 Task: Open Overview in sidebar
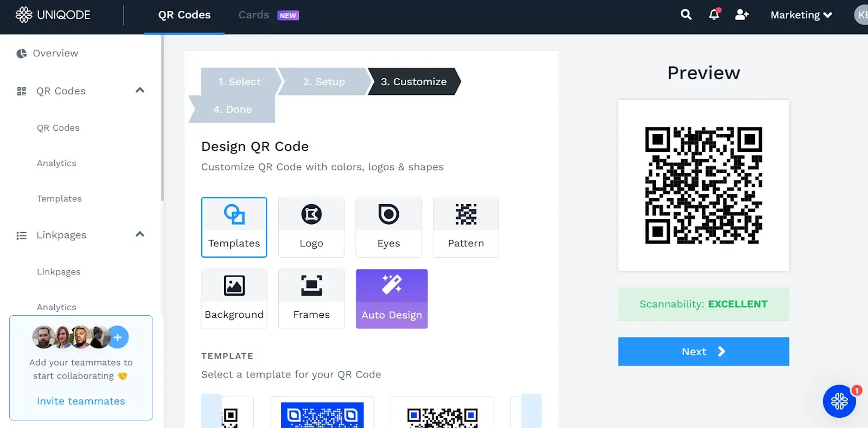click(x=55, y=53)
